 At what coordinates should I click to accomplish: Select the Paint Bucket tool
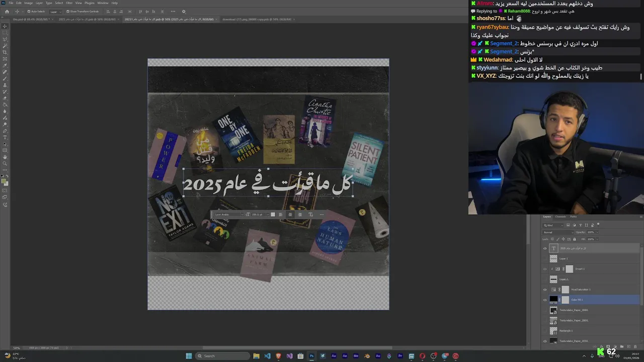tap(5, 105)
